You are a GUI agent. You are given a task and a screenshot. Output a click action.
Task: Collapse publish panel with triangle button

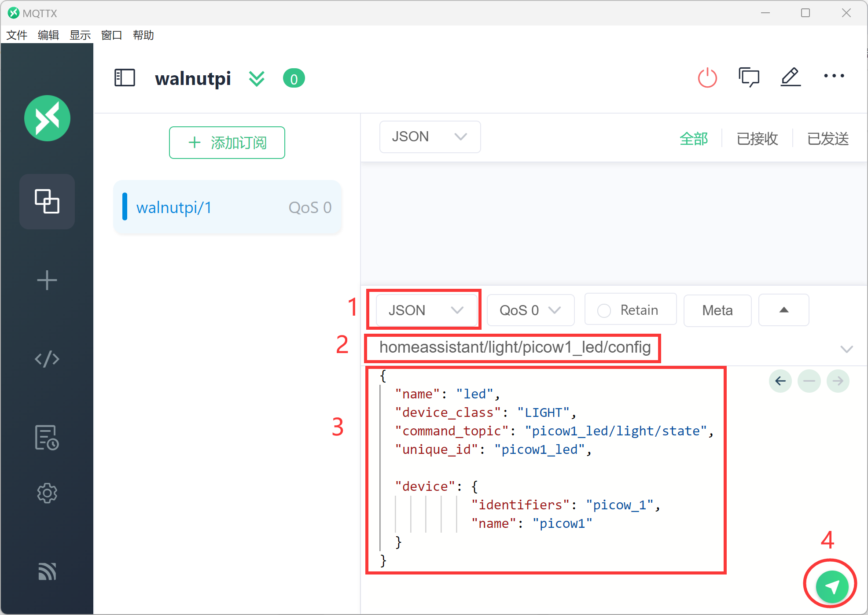pos(783,310)
